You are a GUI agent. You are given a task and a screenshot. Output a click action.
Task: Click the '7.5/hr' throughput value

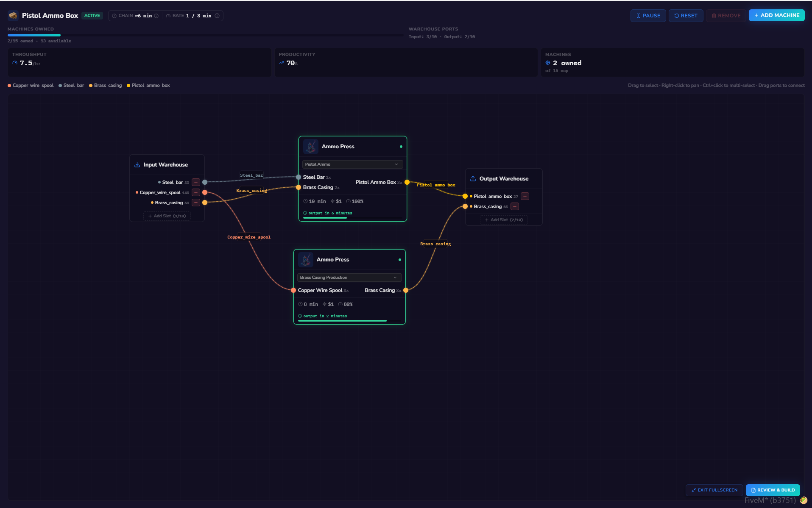click(30, 63)
